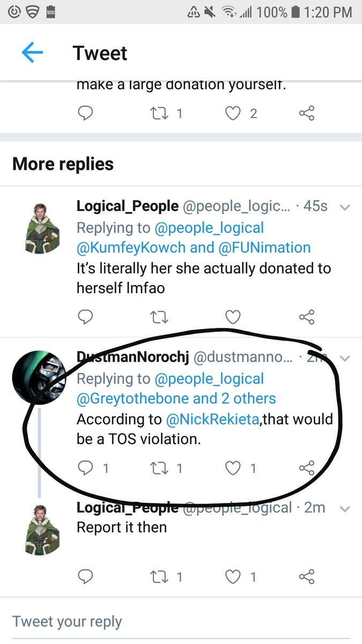Image resolution: width=362 pixels, height=644 pixels.
Task: Reply to DustmanNorochj's TOS violation tweet
Action: pos(86,469)
